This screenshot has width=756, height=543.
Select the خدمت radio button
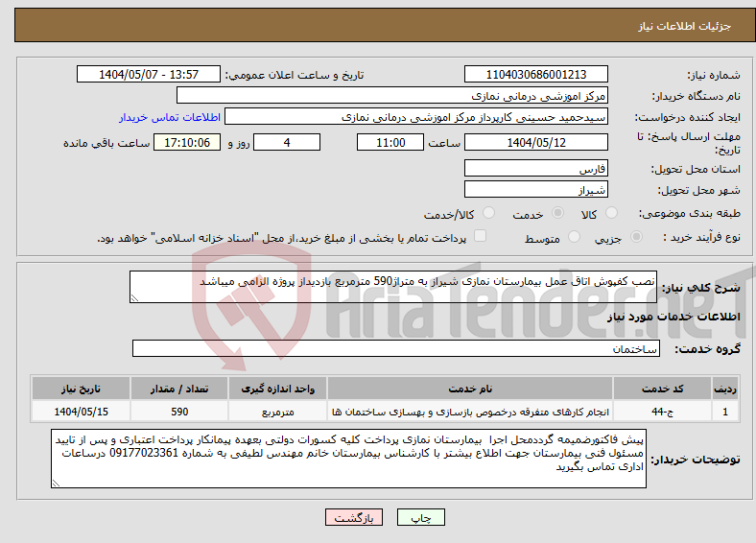[x=557, y=213]
